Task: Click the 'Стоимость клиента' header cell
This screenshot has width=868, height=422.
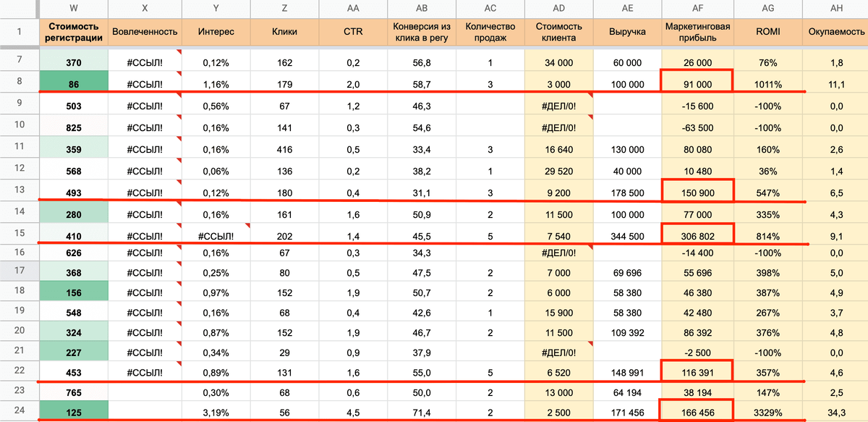Action: click(558, 32)
